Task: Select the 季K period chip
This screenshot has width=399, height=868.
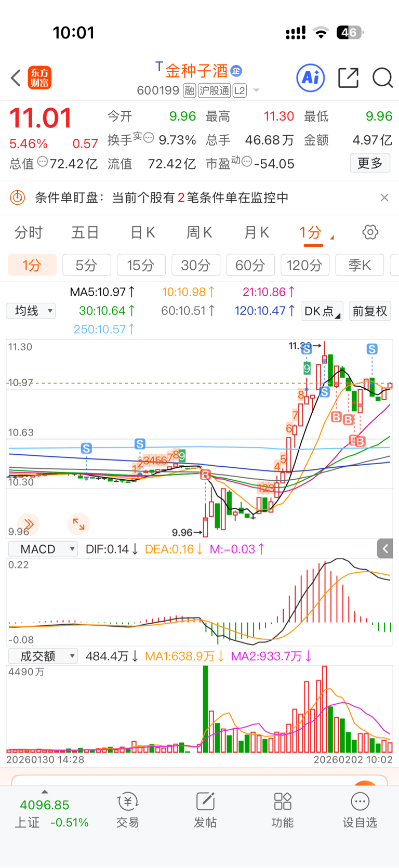Action: (360, 265)
